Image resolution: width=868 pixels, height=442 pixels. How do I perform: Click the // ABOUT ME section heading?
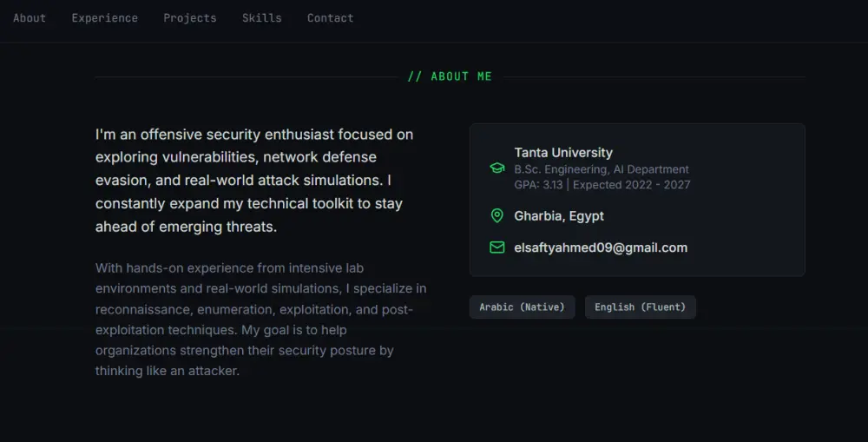(x=450, y=76)
